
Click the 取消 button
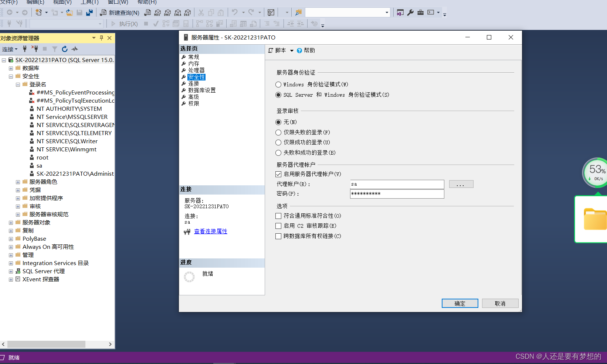point(500,303)
